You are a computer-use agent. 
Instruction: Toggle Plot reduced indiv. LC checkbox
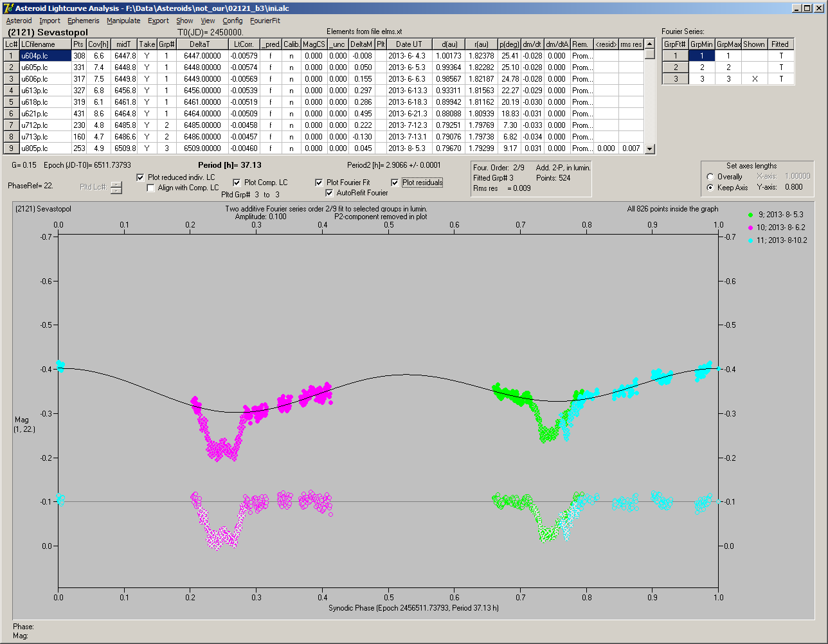[141, 177]
